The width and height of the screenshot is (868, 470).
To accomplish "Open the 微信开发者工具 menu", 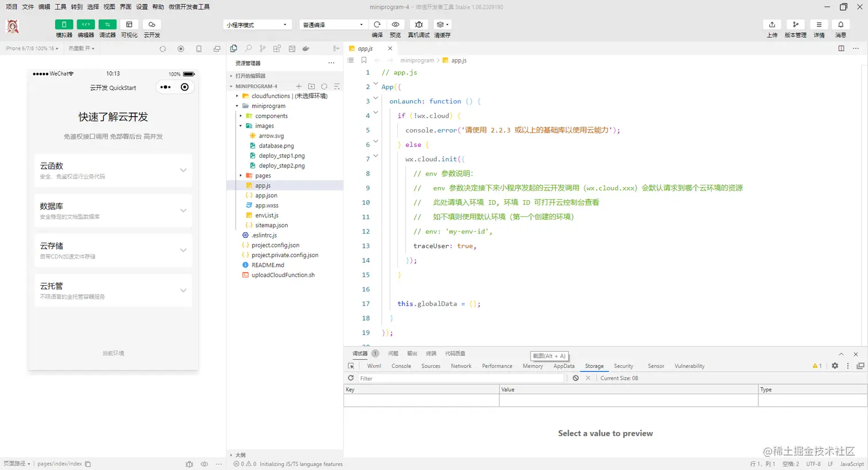I will pos(189,7).
